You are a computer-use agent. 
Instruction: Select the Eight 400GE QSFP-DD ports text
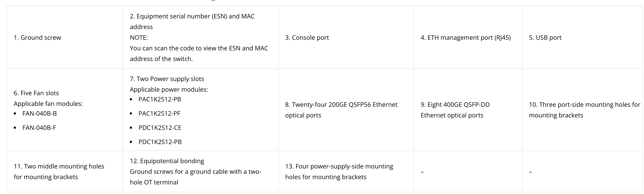click(x=455, y=110)
